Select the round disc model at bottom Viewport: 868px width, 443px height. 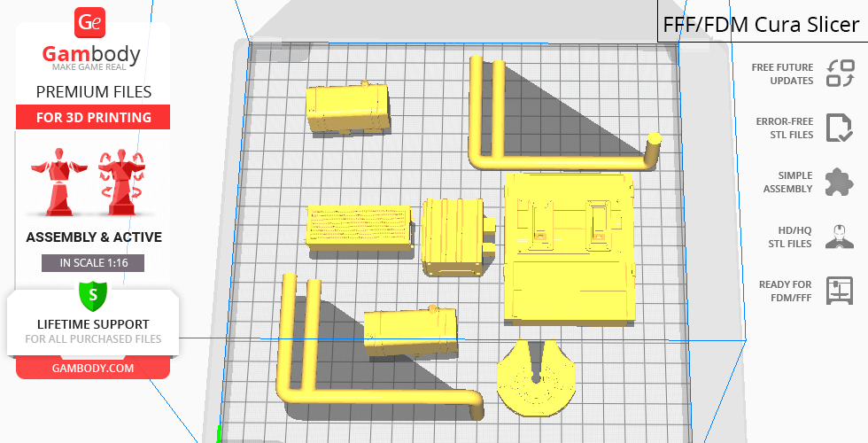tap(537, 382)
